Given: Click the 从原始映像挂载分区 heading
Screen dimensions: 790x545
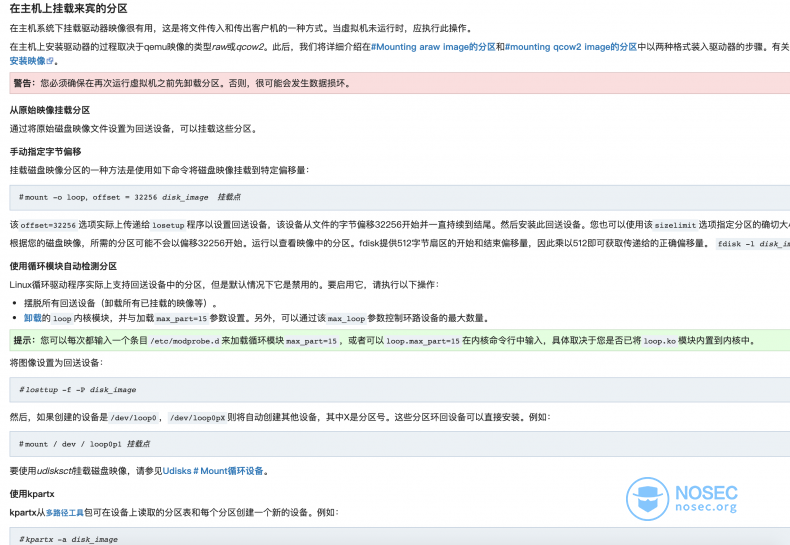Looking at the screenshot, I should (50, 110).
